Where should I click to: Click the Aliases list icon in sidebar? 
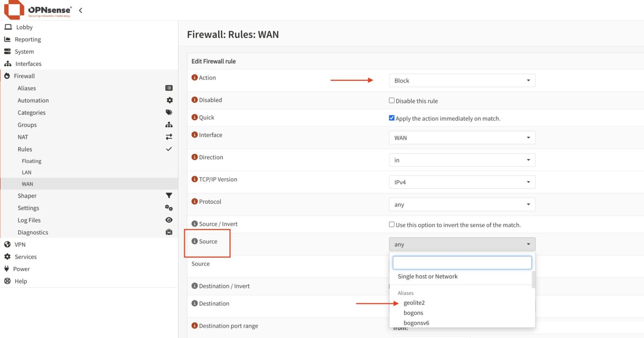click(x=169, y=88)
